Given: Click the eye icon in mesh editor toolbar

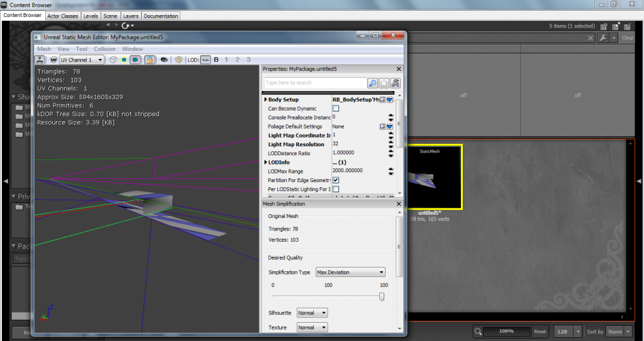Looking at the screenshot, I should 164,60.
